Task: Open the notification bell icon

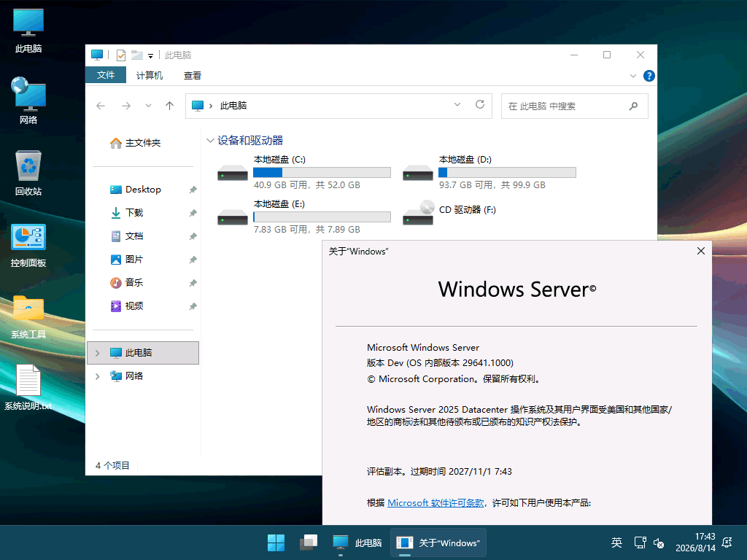Action: [x=727, y=542]
